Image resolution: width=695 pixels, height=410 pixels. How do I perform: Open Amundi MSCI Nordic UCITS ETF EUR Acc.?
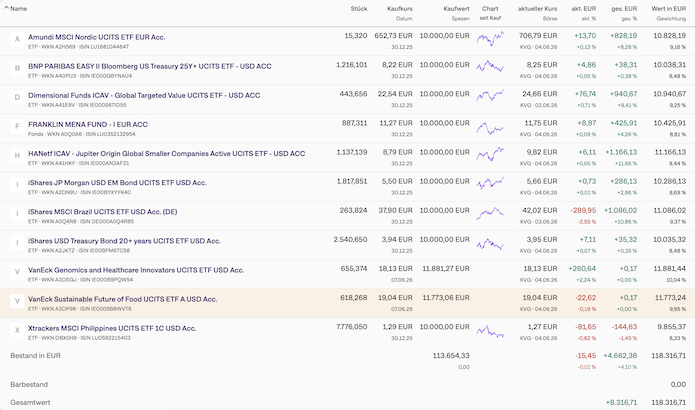[97, 37]
